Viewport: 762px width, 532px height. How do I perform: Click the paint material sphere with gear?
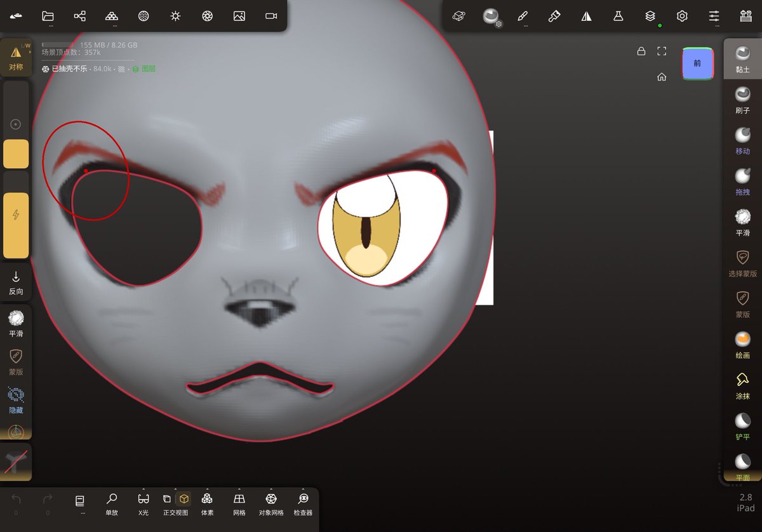491,17
